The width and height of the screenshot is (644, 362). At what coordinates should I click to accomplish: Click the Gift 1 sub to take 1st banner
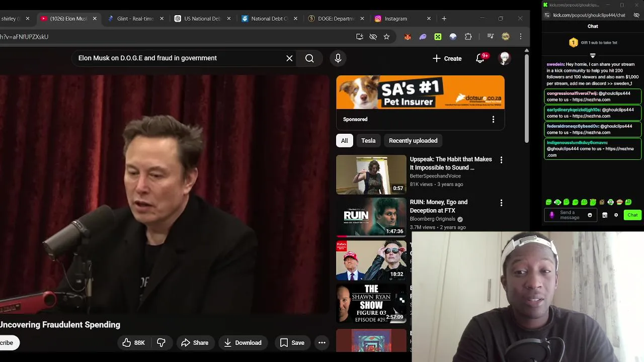593,43
